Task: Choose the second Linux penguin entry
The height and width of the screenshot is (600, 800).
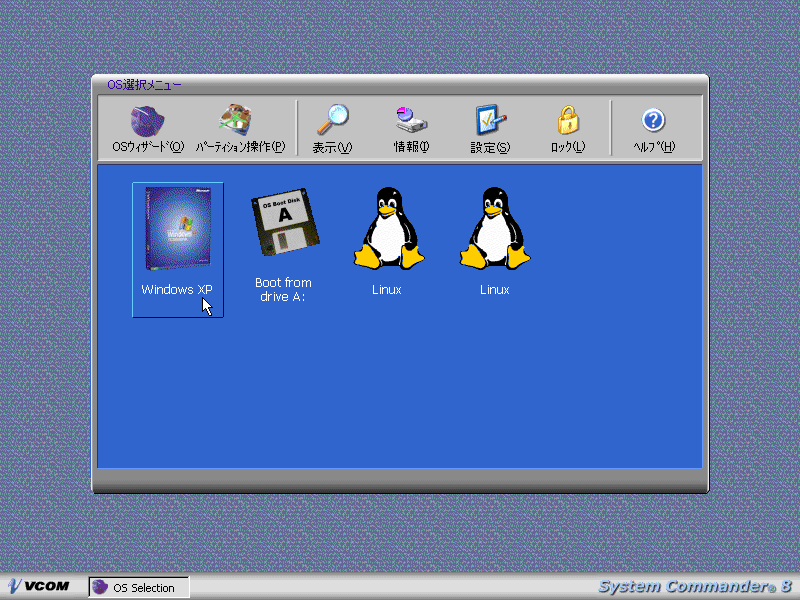Action: click(494, 241)
